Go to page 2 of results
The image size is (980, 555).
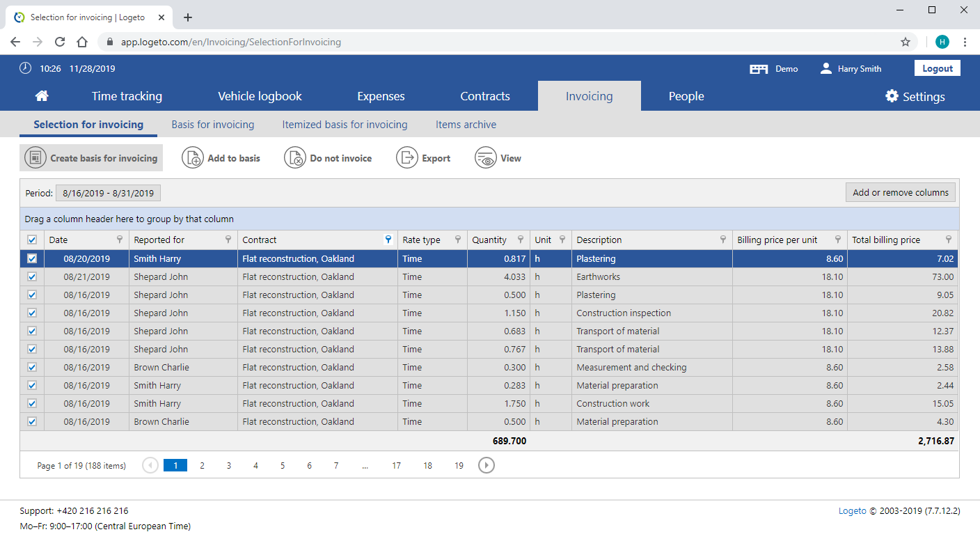click(x=203, y=465)
